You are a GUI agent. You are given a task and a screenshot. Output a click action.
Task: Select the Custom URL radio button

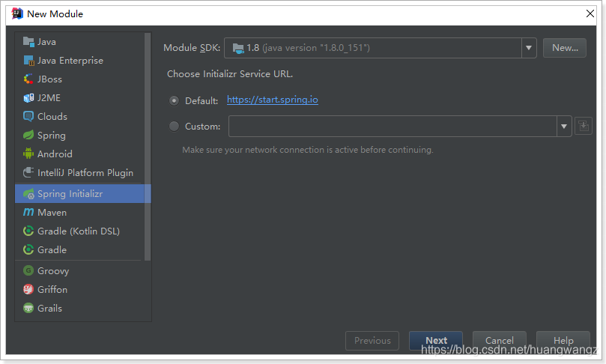click(x=174, y=127)
